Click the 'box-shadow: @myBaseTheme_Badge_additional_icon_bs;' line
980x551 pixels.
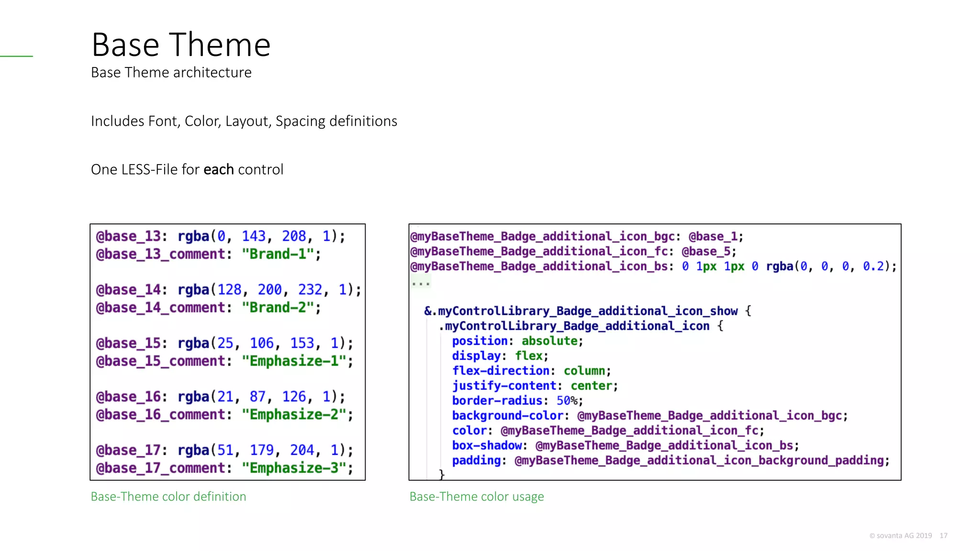(626, 445)
